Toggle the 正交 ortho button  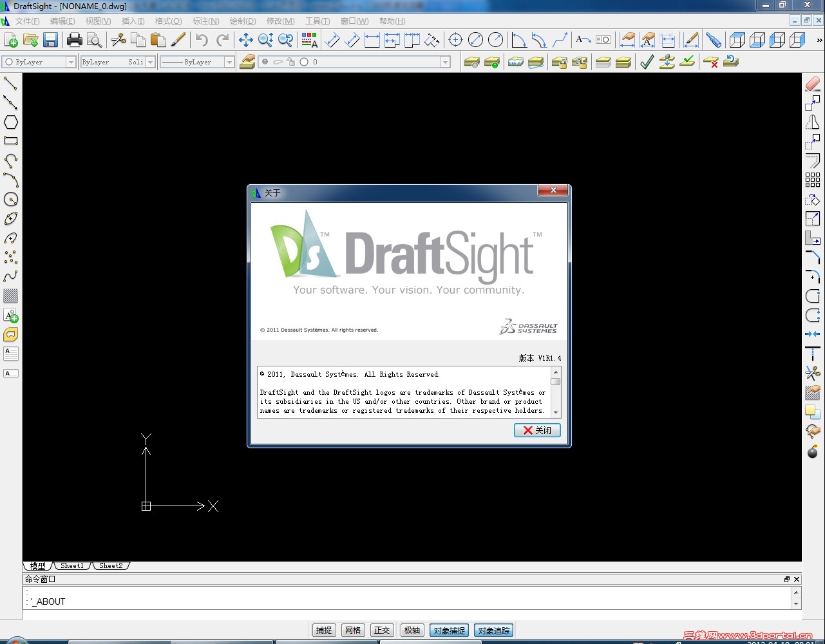[382, 630]
